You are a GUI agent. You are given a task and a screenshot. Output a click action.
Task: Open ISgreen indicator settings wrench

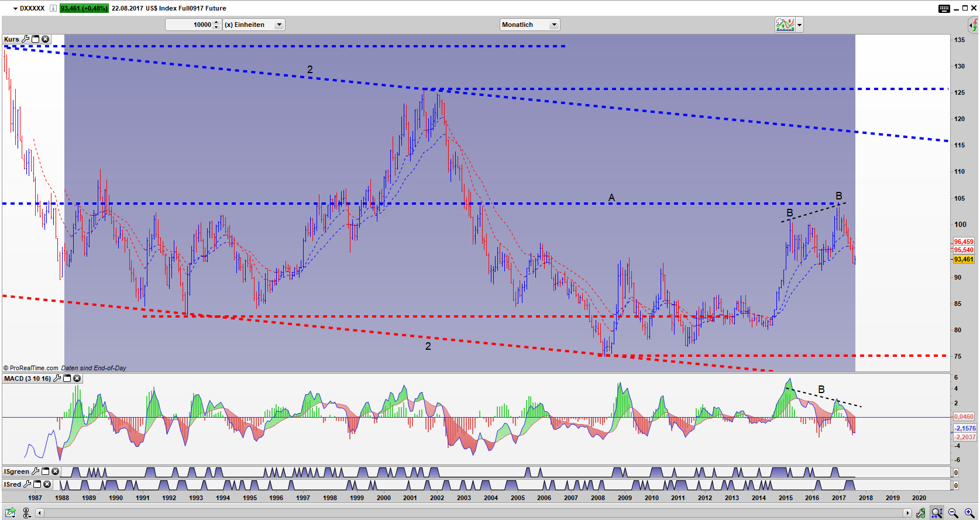[35, 471]
